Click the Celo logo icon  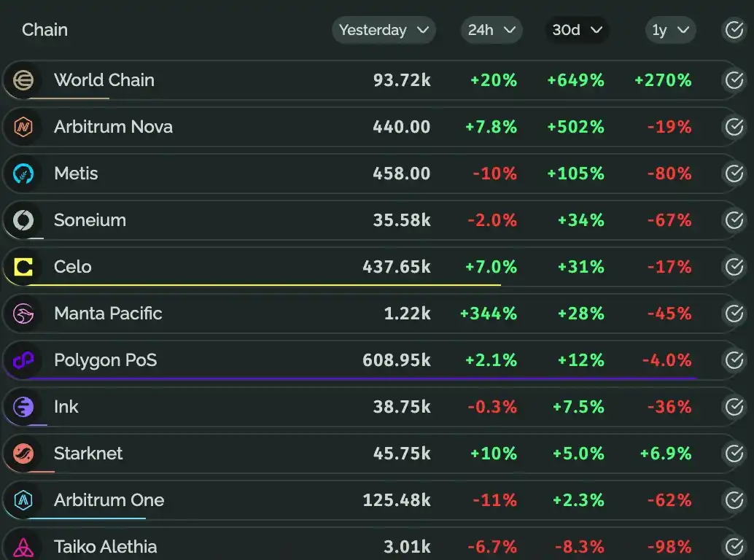pos(23,267)
